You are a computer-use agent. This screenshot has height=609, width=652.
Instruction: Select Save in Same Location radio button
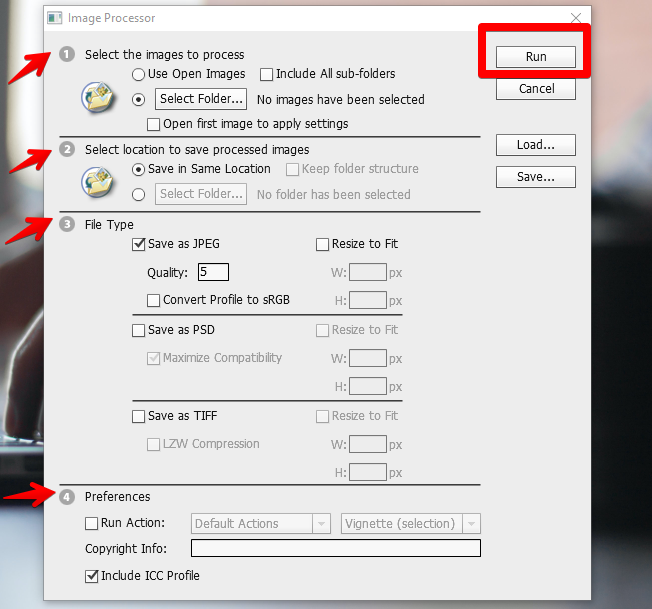138,169
